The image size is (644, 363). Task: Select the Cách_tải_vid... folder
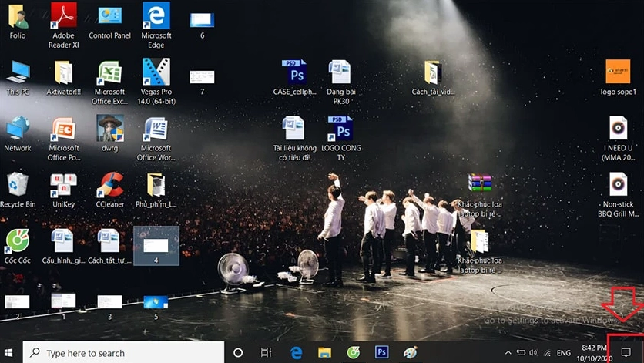(x=433, y=78)
